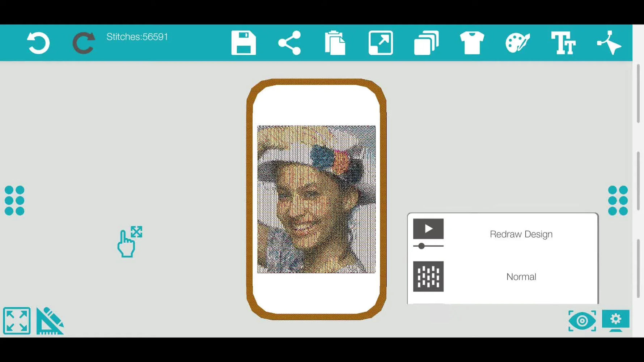The width and height of the screenshot is (644, 362).
Task: Open the t-shirt garment preview icon
Action: pyautogui.click(x=472, y=43)
